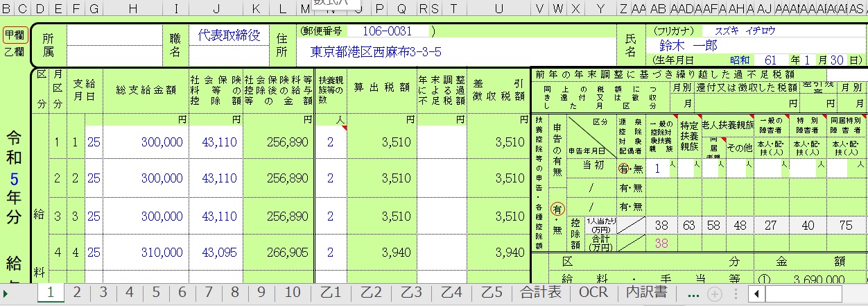Select the red-circled 甲欄 label
Viewport: 868px width, 306px height.
15,35
